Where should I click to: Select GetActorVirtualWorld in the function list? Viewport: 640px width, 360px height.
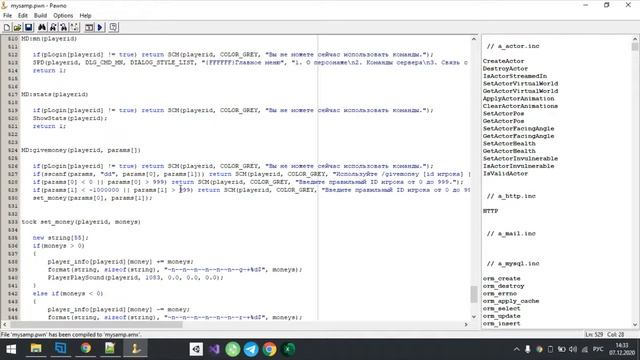point(520,91)
